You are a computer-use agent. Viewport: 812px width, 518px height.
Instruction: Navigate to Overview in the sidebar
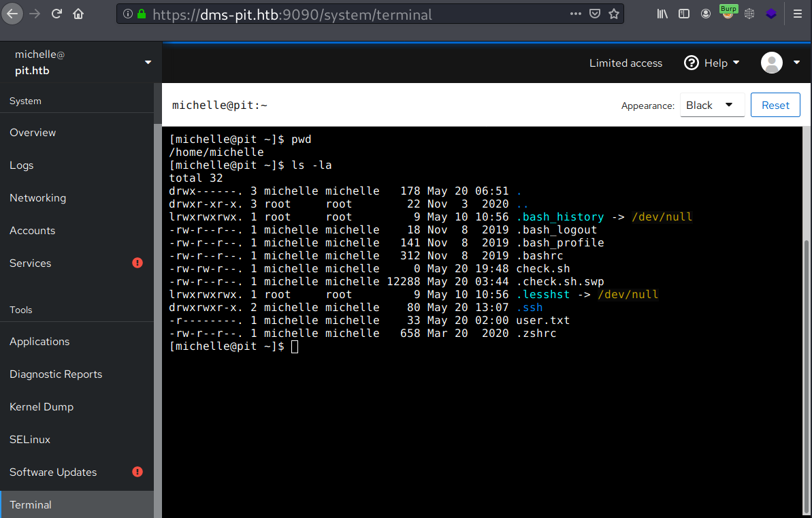click(x=33, y=133)
